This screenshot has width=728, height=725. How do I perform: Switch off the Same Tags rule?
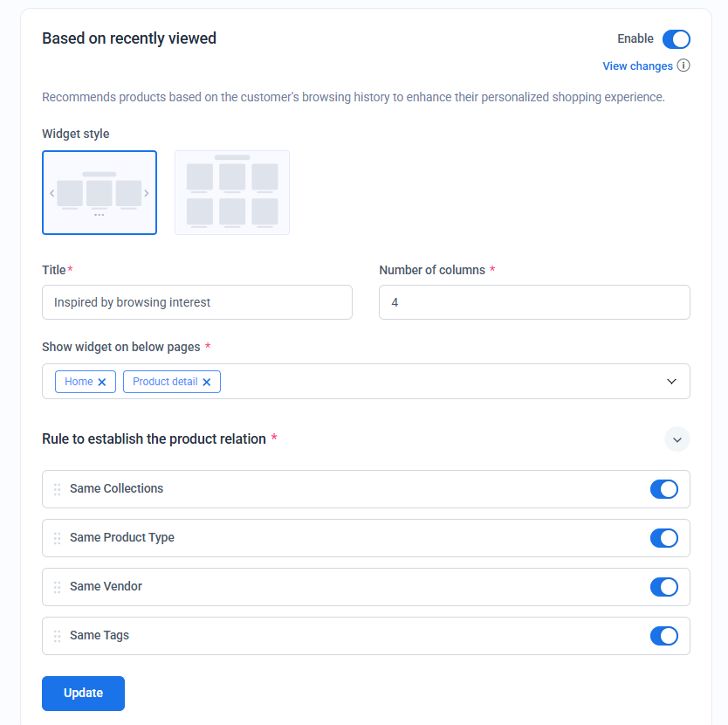664,636
